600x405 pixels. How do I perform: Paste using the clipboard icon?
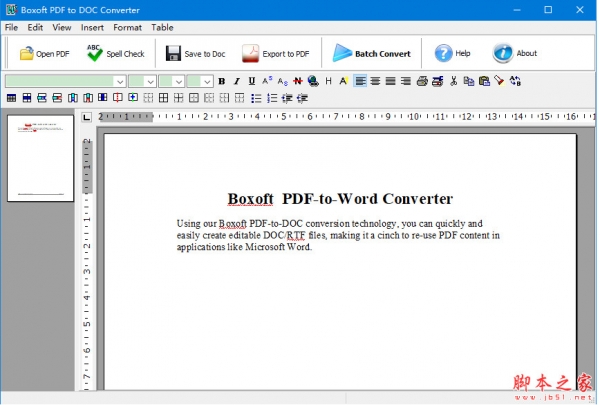(x=484, y=81)
